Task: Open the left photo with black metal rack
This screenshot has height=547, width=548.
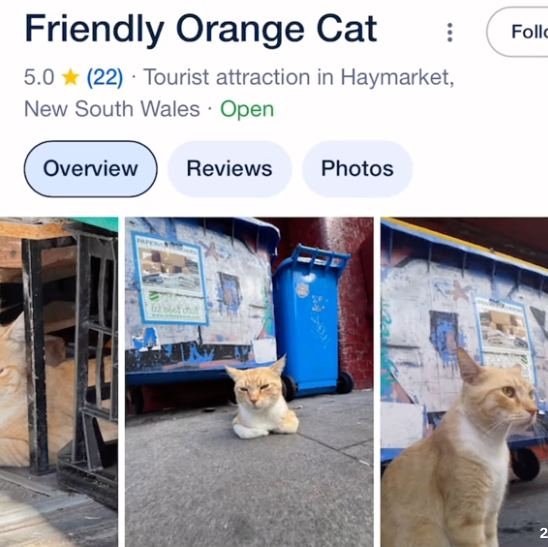Action: pos(59,382)
